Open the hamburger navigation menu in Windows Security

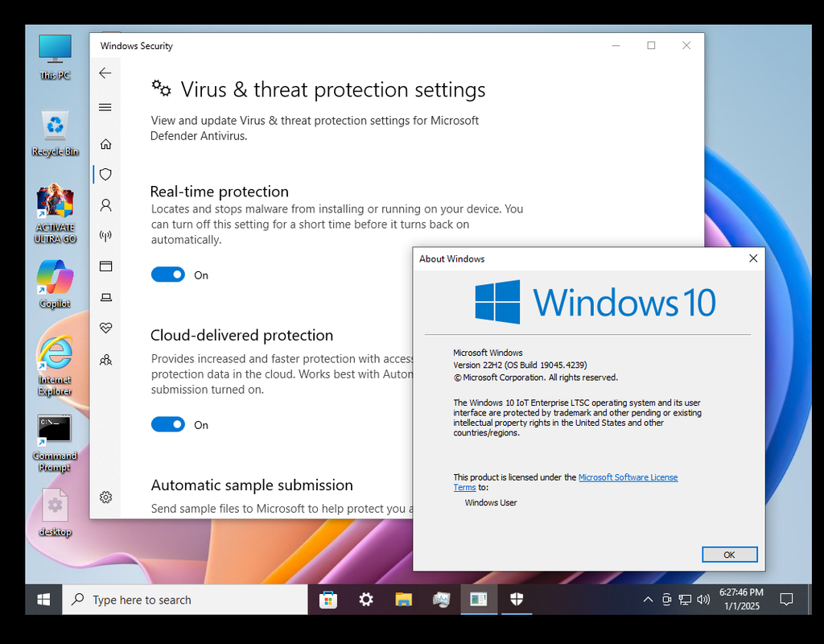105,107
